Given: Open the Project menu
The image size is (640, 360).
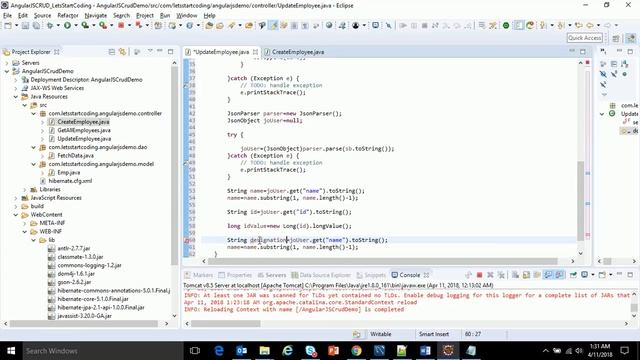Looking at the screenshot, I should pos(145,16).
